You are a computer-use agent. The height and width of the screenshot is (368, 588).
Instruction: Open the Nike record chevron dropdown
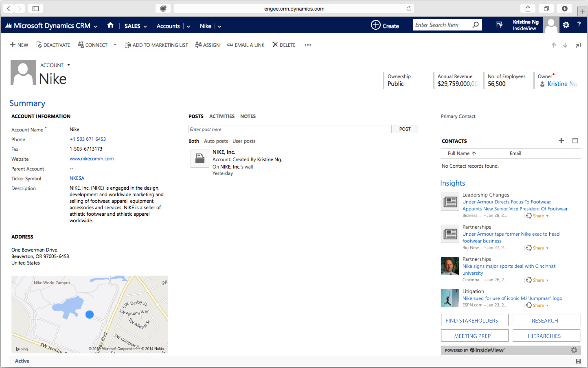click(x=219, y=26)
